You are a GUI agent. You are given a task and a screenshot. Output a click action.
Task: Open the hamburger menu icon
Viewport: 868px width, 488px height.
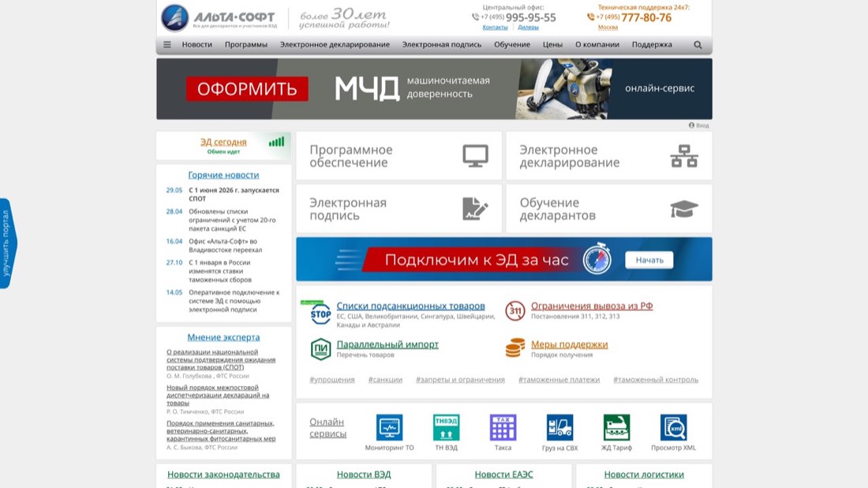[166, 45]
